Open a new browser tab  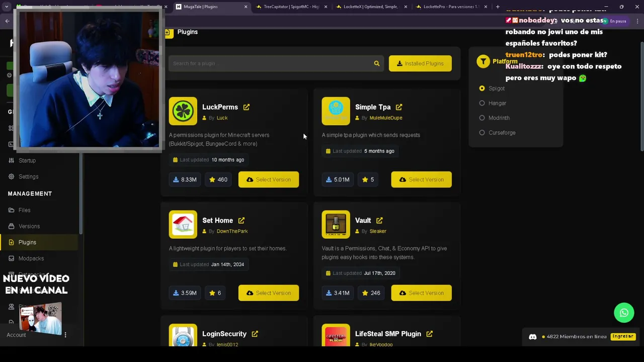[498, 7]
